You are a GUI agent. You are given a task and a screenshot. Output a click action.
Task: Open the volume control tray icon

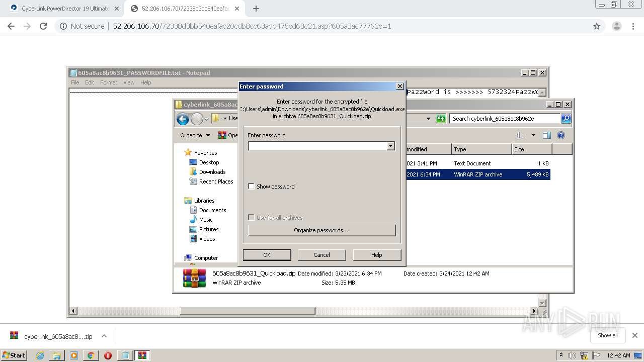coord(572,355)
